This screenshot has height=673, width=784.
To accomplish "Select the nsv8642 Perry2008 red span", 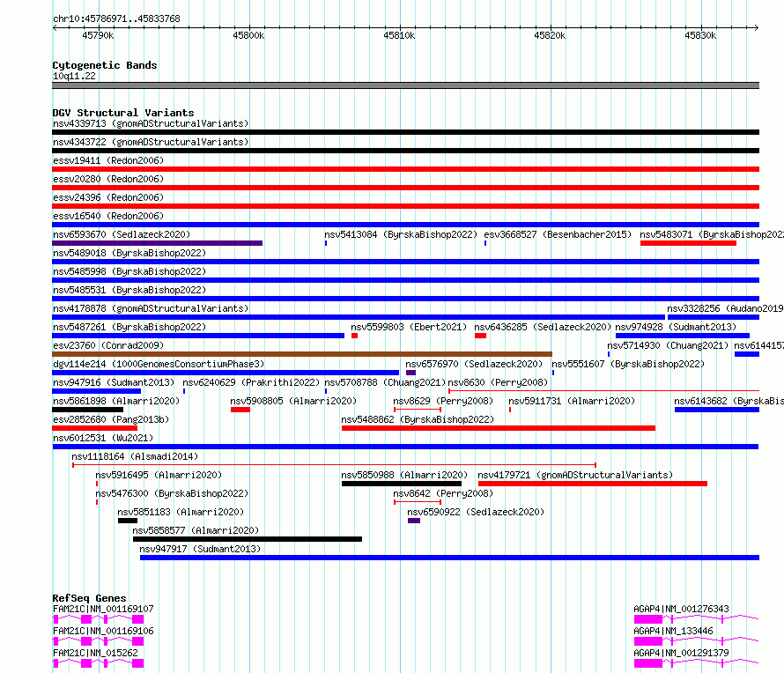I will pyautogui.click(x=418, y=502).
